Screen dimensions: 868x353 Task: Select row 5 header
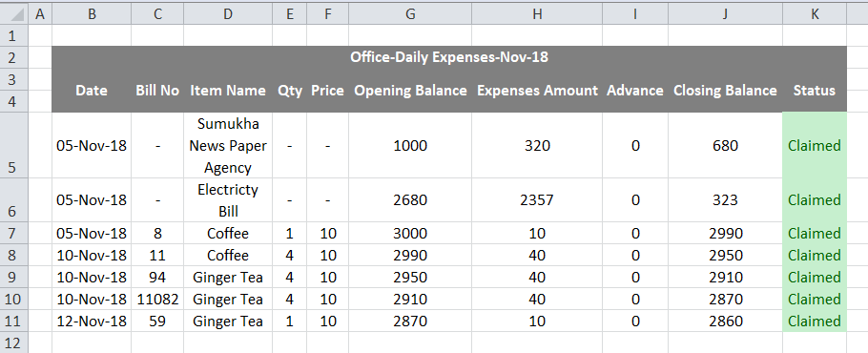(x=13, y=145)
